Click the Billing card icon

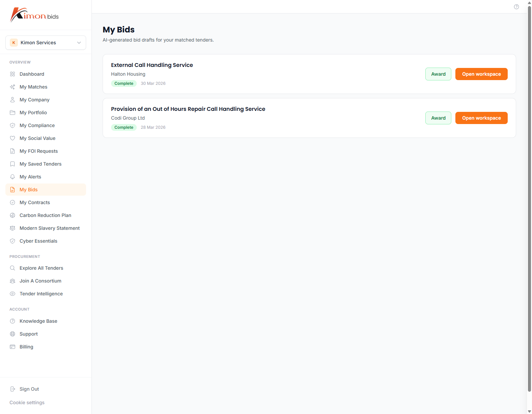click(x=12, y=347)
